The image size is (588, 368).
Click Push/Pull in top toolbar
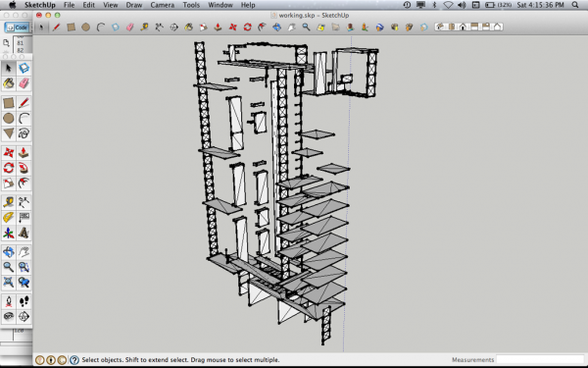[218, 27]
